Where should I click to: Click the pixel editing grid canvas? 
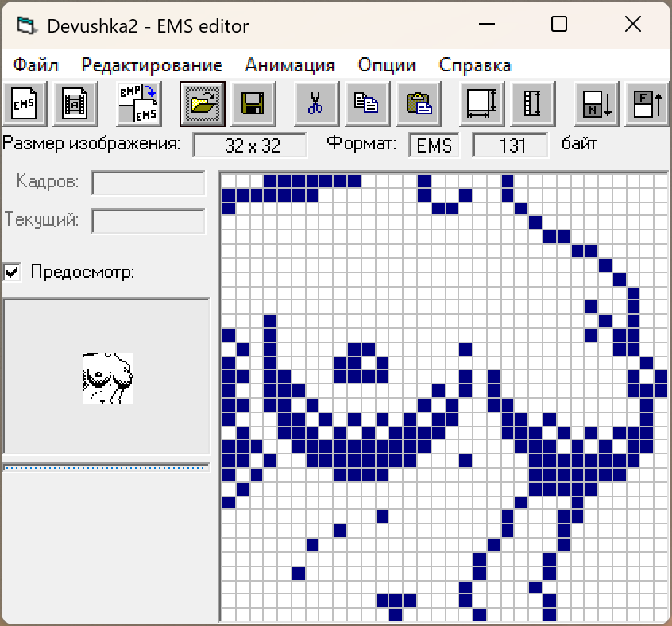445,396
